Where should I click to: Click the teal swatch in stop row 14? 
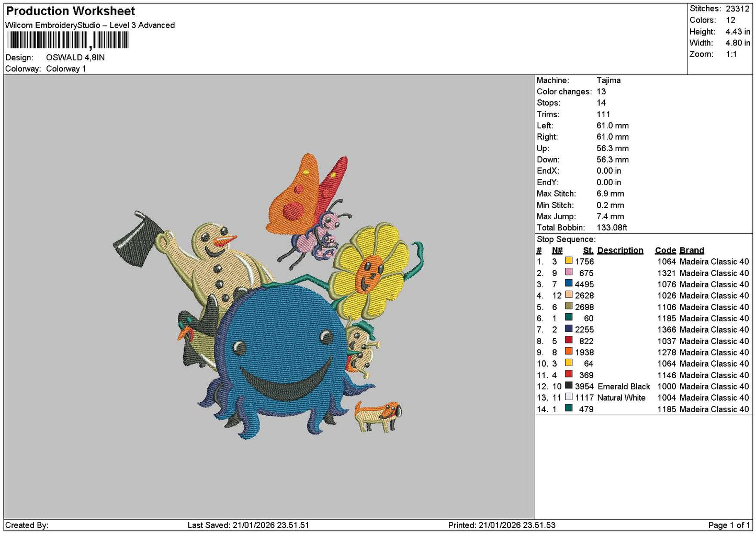(x=569, y=408)
